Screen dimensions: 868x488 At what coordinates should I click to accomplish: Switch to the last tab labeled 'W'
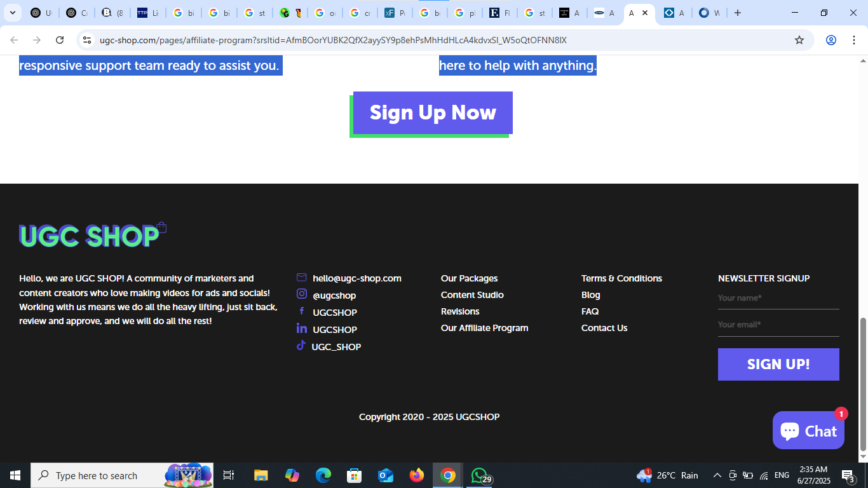pyautogui.click(x=709, y=13)
